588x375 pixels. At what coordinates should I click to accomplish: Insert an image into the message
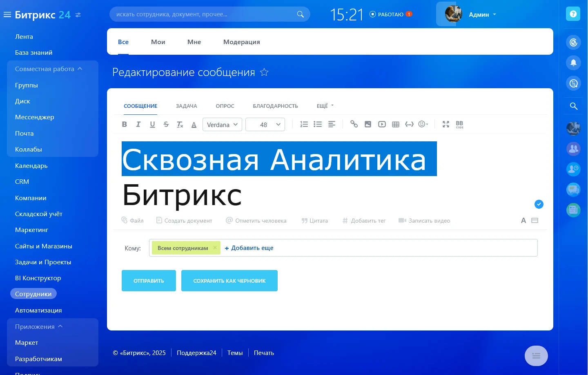coord(368,124)
